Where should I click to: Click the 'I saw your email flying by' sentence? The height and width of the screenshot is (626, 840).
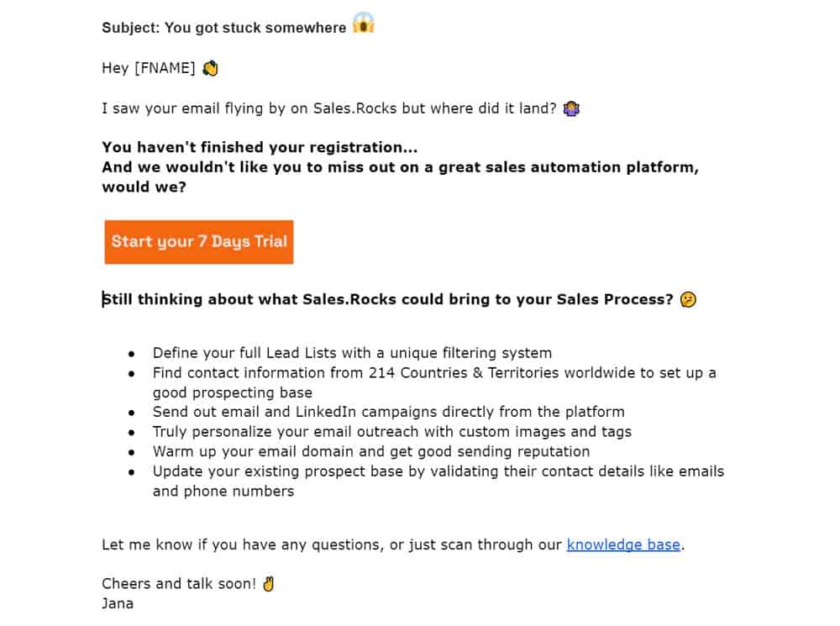click(x=329, y=108)
